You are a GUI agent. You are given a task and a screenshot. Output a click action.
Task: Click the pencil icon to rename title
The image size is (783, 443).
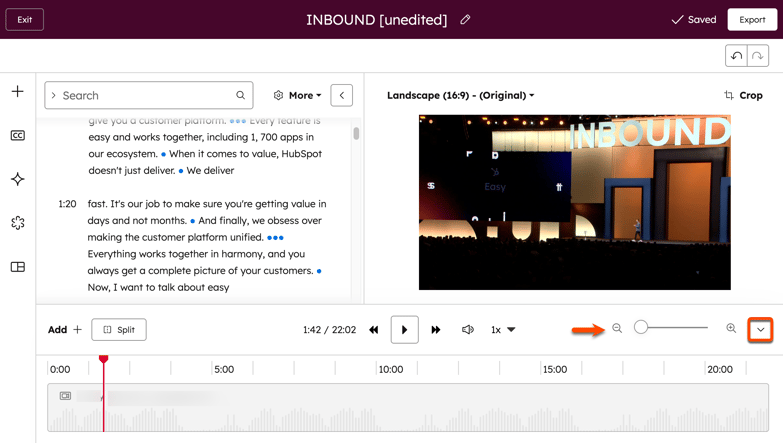point(465,20)
